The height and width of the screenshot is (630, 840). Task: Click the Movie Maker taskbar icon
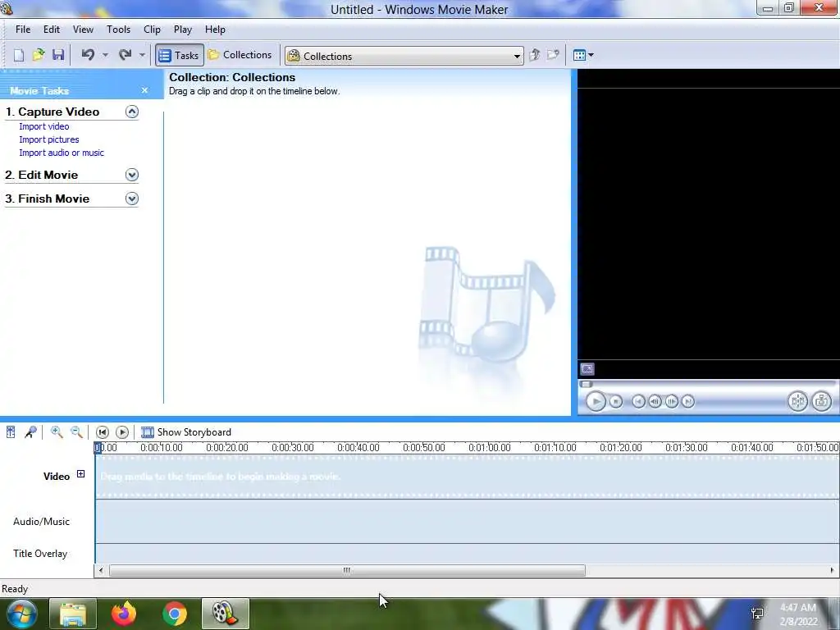point(225,614)
